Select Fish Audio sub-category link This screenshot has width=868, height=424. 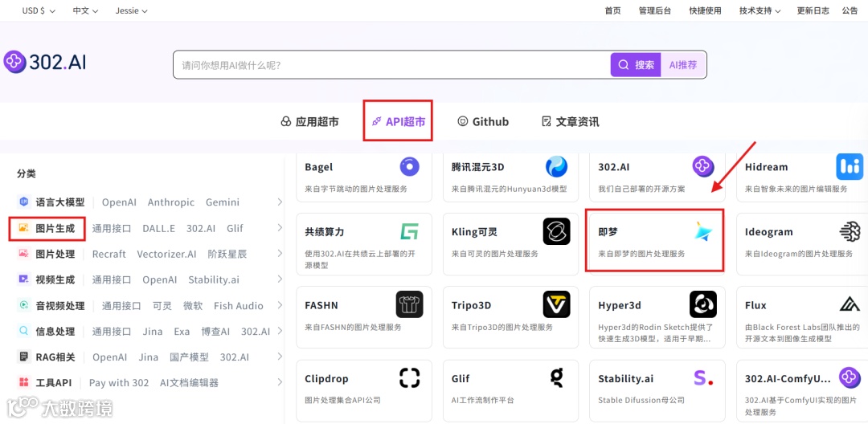(x=239, y=306)
